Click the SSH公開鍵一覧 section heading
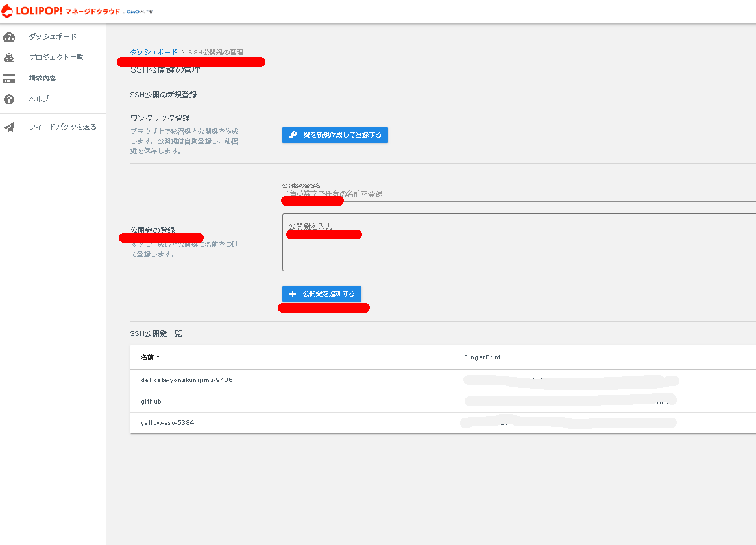 pyautogui.click(x=156, y=333)
